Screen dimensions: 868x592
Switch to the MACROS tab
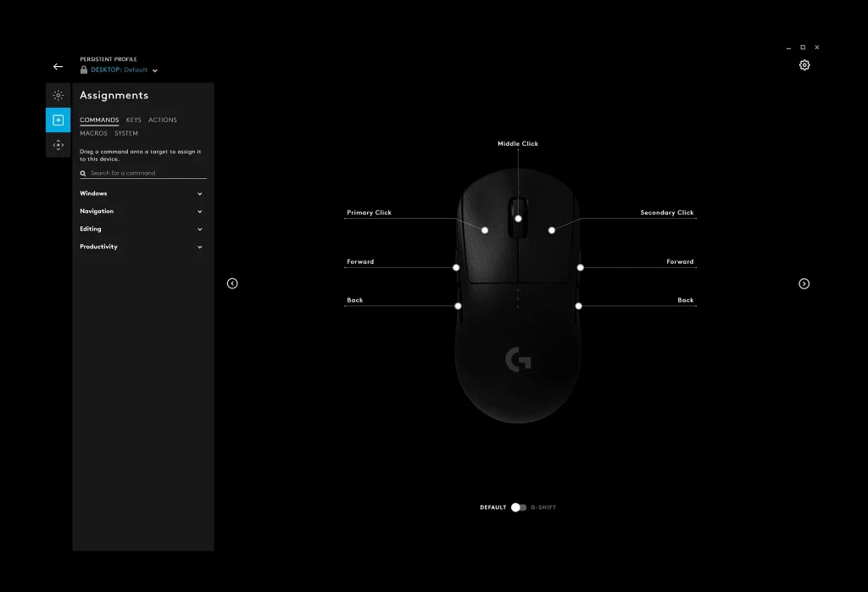click(93, 133)
